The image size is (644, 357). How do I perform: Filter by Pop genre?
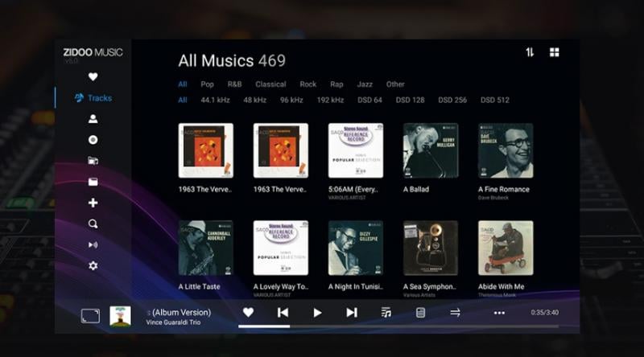click(x=207, y=84)
